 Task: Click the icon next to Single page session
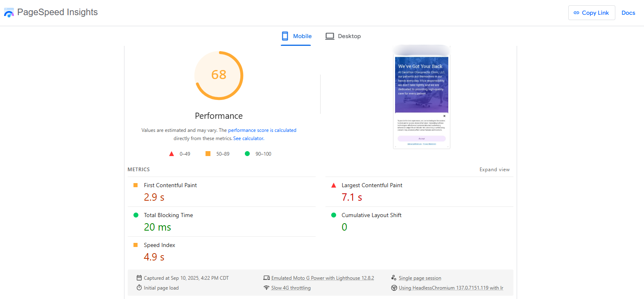(x=394, y=278)
